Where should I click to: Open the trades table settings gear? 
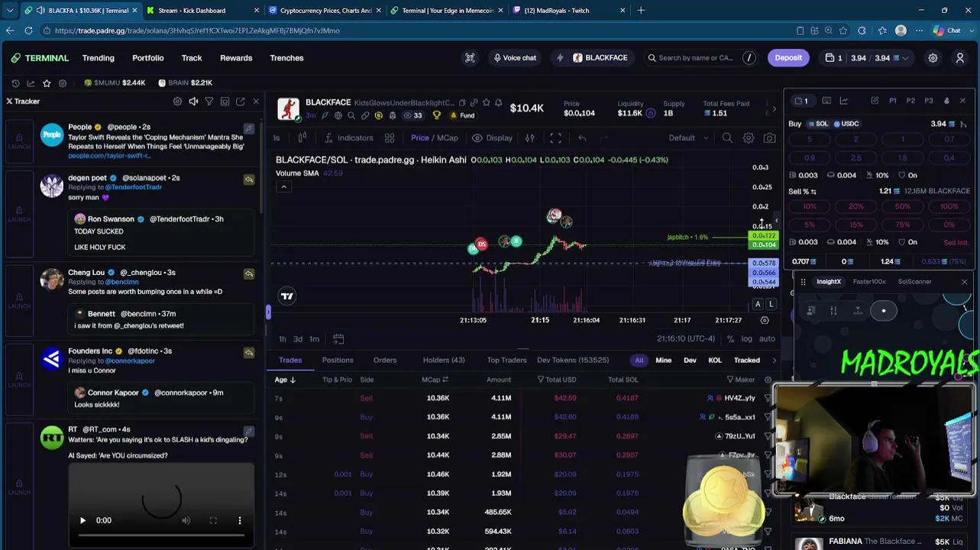[x=768, y=380]
